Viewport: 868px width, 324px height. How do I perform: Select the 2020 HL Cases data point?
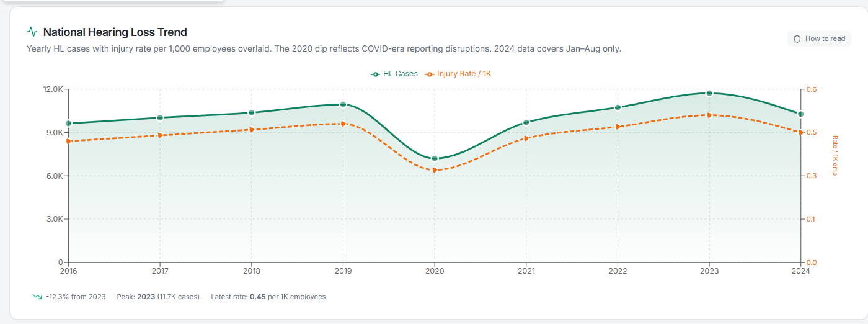(x=435, y=159)
